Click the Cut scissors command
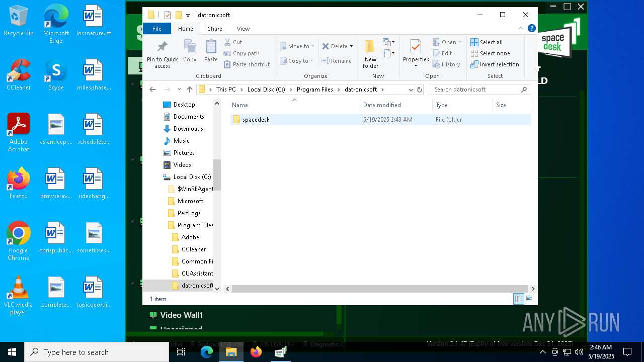The height and width of the screenshot is (362, 644). click(233, 42)
